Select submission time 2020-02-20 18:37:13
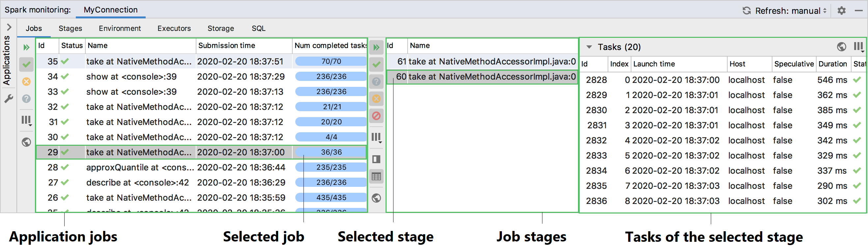Viewport: 868px width, 250px height. pos(240,91)
